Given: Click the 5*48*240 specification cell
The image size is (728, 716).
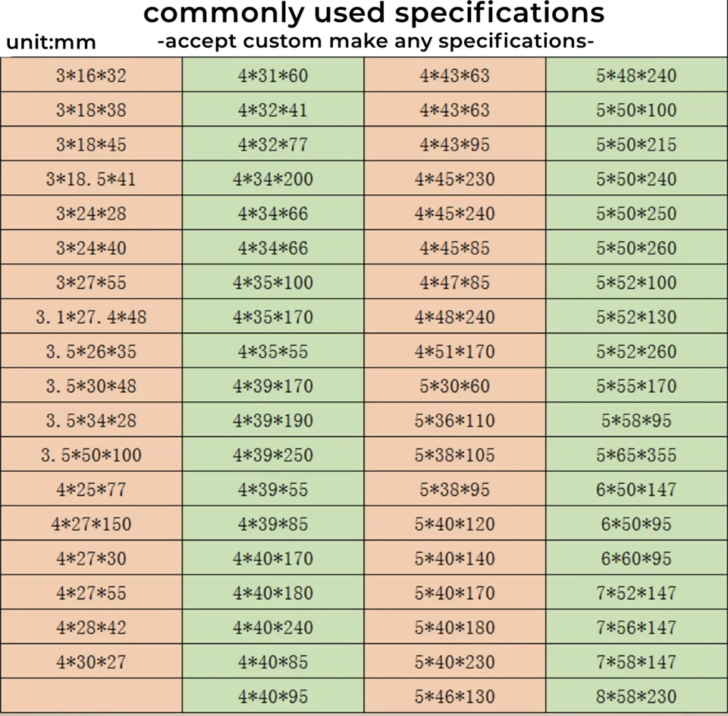Looking at the screenshot, I should pos(636,76).
